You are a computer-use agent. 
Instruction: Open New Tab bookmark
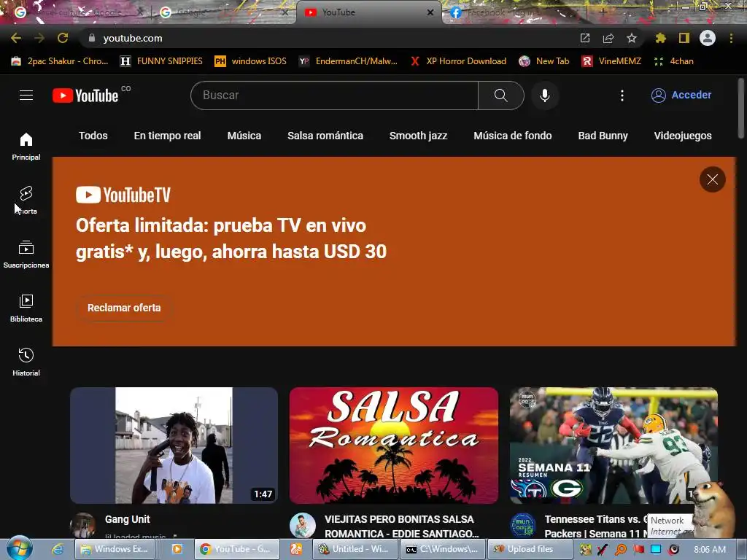point(544,61)
